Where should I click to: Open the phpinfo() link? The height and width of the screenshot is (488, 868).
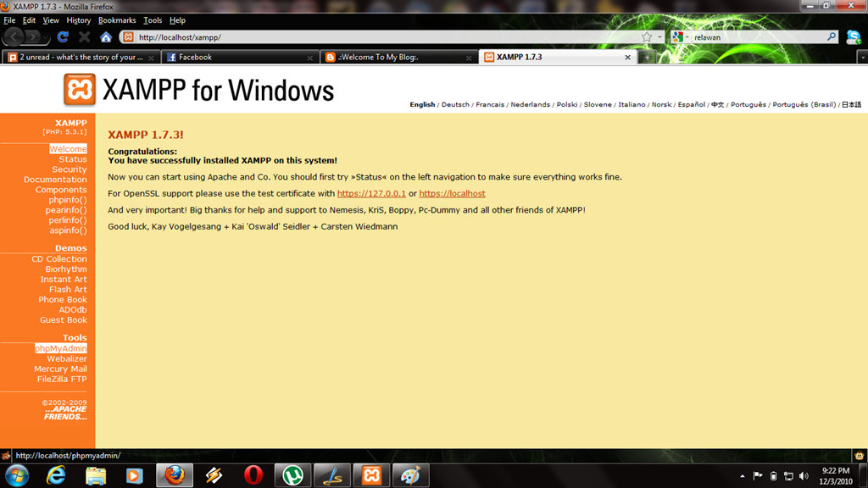point(68,200)
